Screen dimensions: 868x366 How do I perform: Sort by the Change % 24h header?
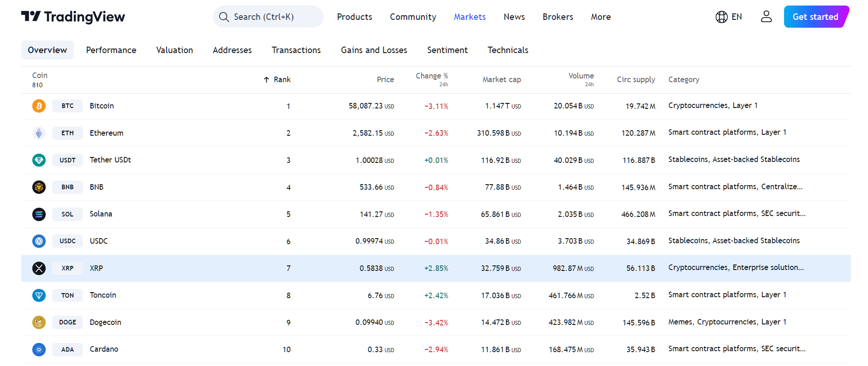pyautogui.click(x=432, y=79)
